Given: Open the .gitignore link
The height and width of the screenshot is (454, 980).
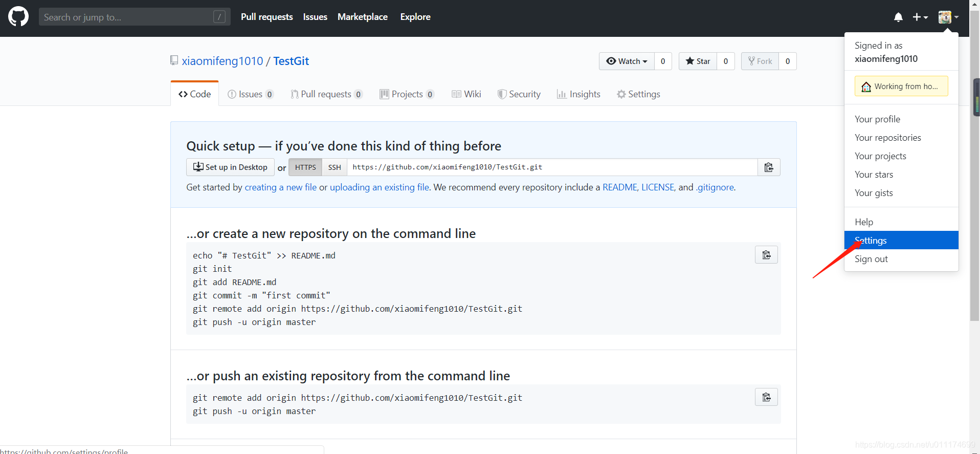Looking at the screenshot, I should (715, 187).
